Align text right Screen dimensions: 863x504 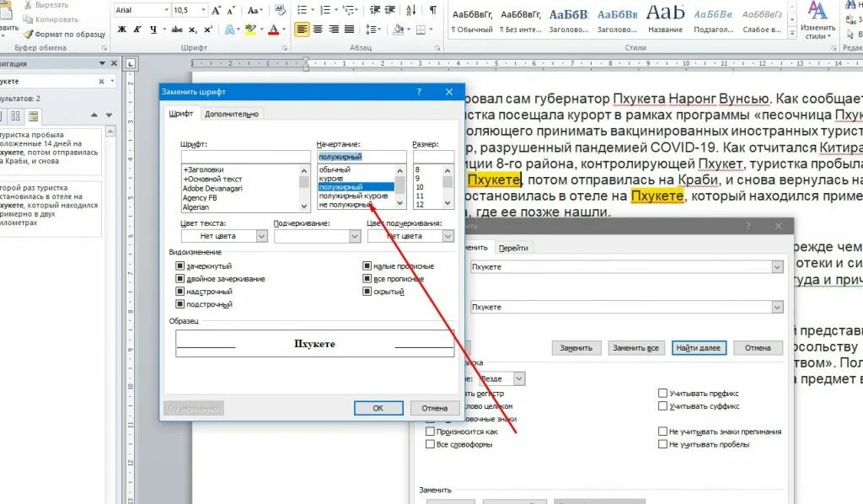[334, 29]
